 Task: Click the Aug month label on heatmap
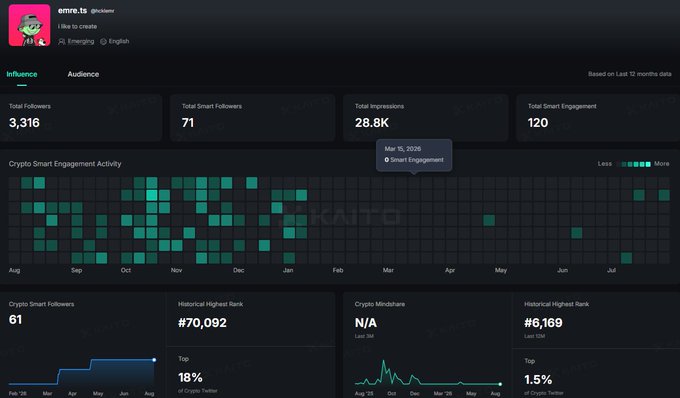point(14,270)
